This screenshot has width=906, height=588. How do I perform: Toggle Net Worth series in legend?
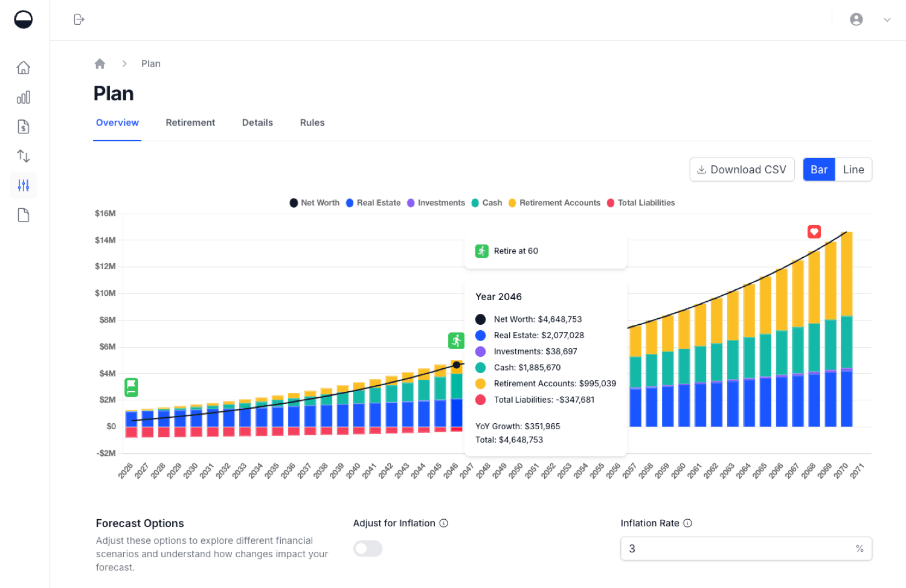(314, 203)
